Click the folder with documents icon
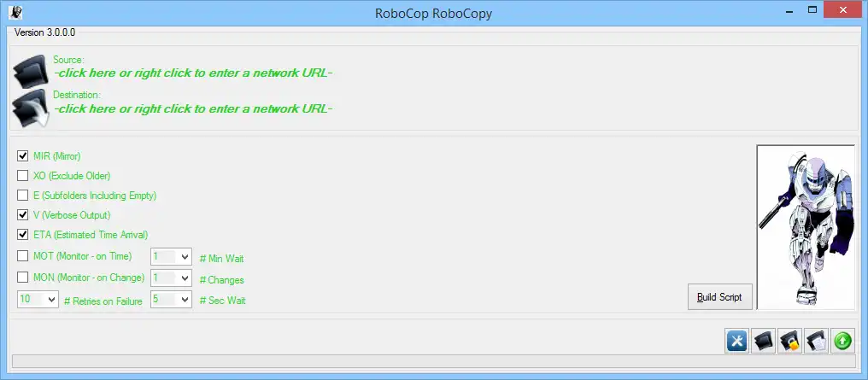This screenshot has width=868, height=380. tap(817, 342)
